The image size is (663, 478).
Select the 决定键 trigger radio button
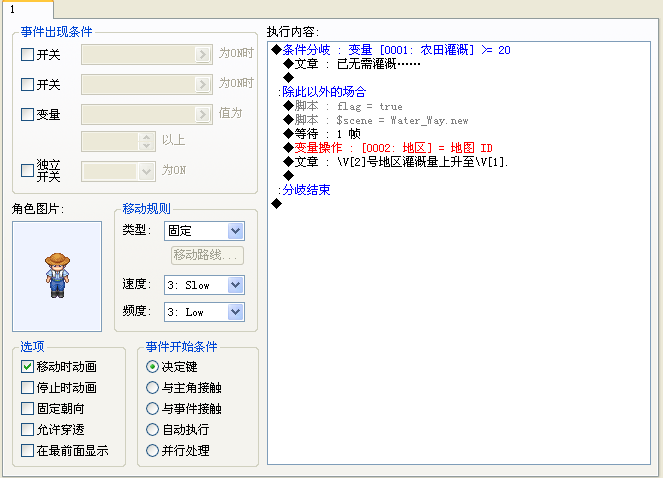click(152, 366)
